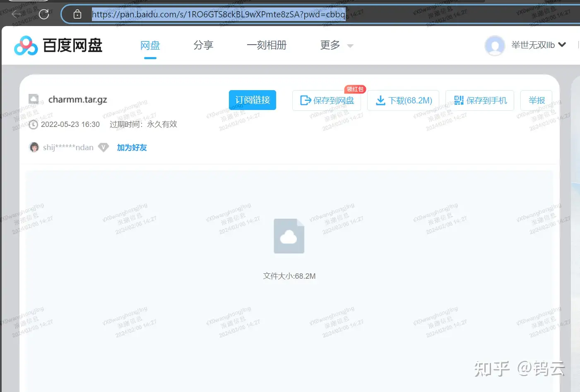The width and height of the screenshot is (580, 392).
Task: Click the browser refresh icon
Action: (44, 14)
